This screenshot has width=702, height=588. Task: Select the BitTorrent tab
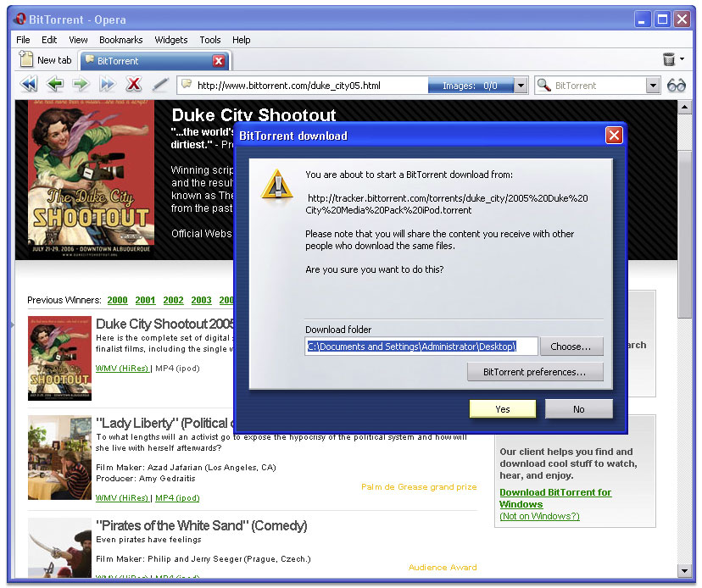point(154,61)
